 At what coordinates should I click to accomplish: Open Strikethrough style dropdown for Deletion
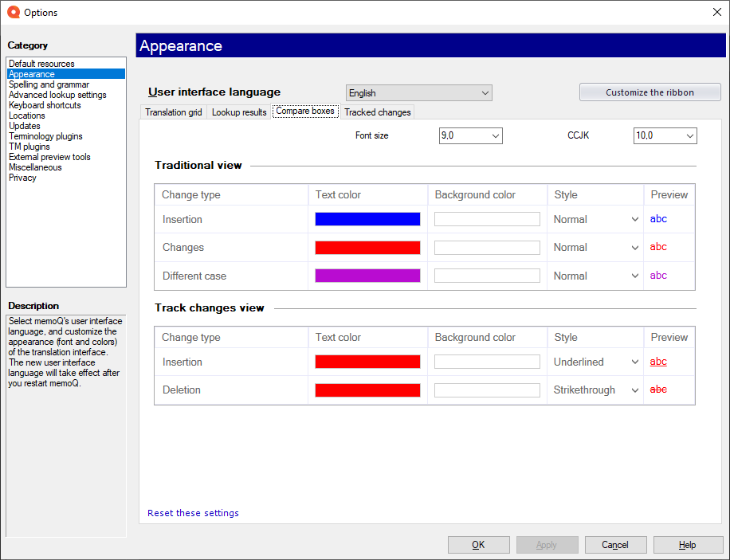595,390
